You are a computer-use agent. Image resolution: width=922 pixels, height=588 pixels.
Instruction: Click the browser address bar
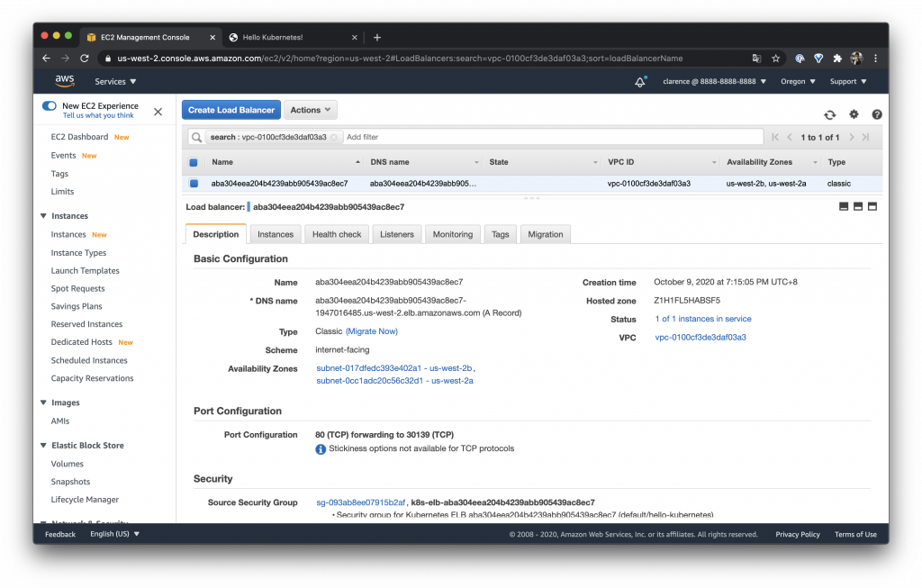pyautogui.click(x=400, y=59)
